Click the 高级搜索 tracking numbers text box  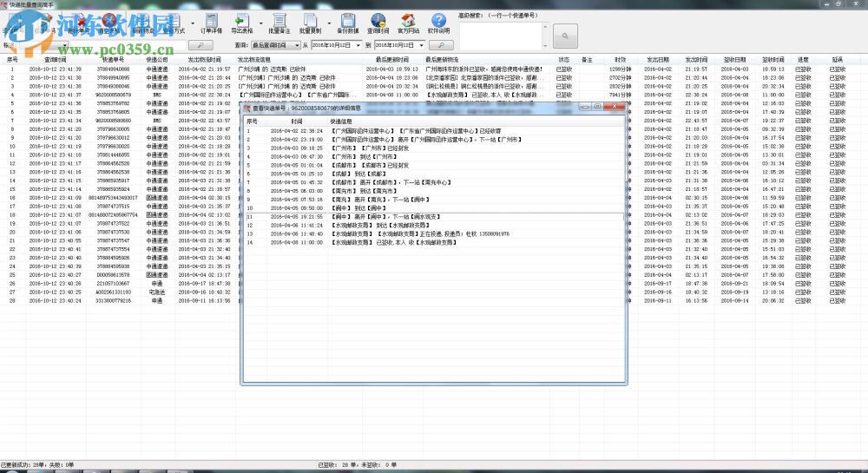tap(501, 36)
